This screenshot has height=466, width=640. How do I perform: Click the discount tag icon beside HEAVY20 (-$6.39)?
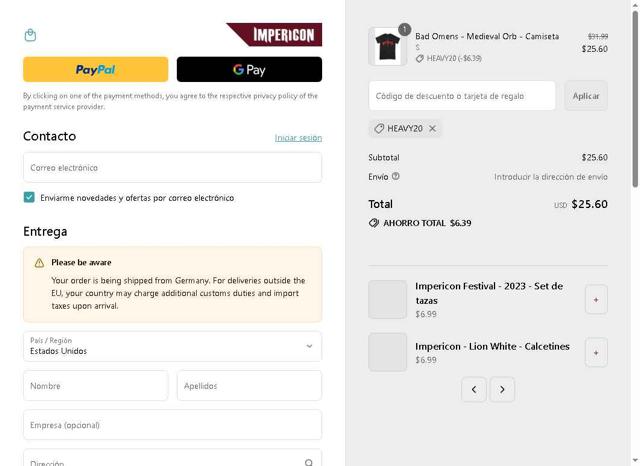[420, 59]
